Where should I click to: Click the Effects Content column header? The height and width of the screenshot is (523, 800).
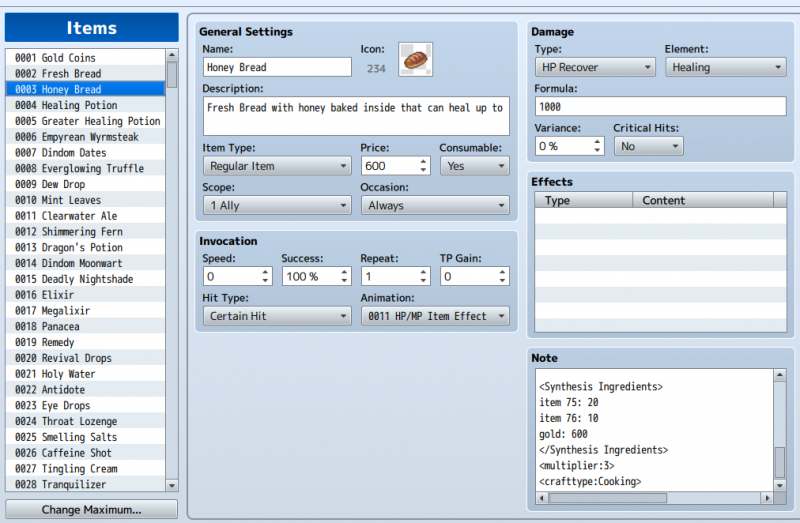pos(703,200)
